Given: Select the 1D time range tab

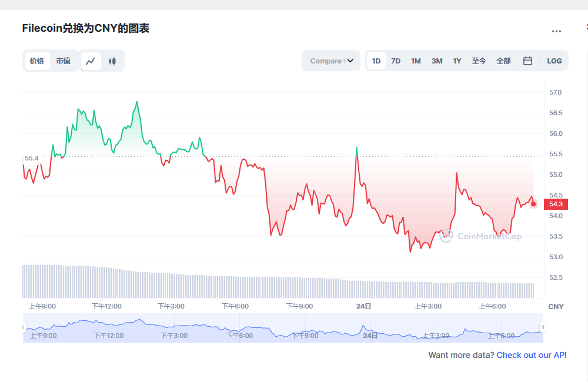Looking at the screenshot, I should [x=376, y=61].
